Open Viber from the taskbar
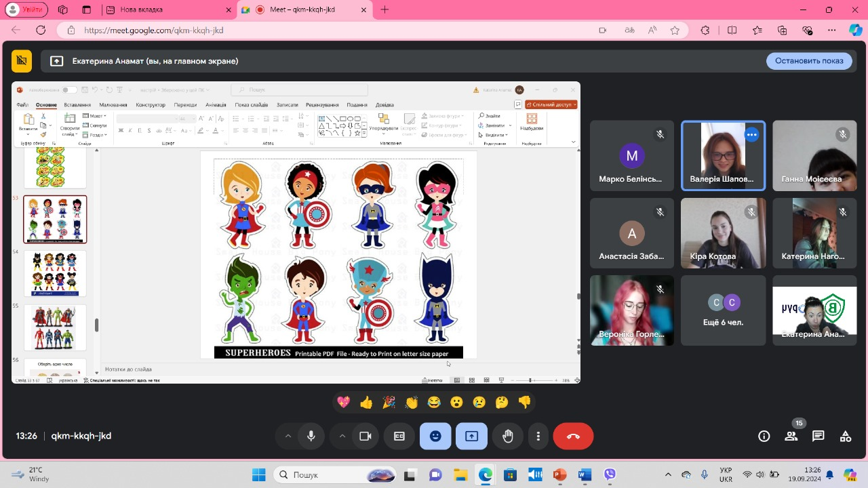 click(x=610, y=474)
